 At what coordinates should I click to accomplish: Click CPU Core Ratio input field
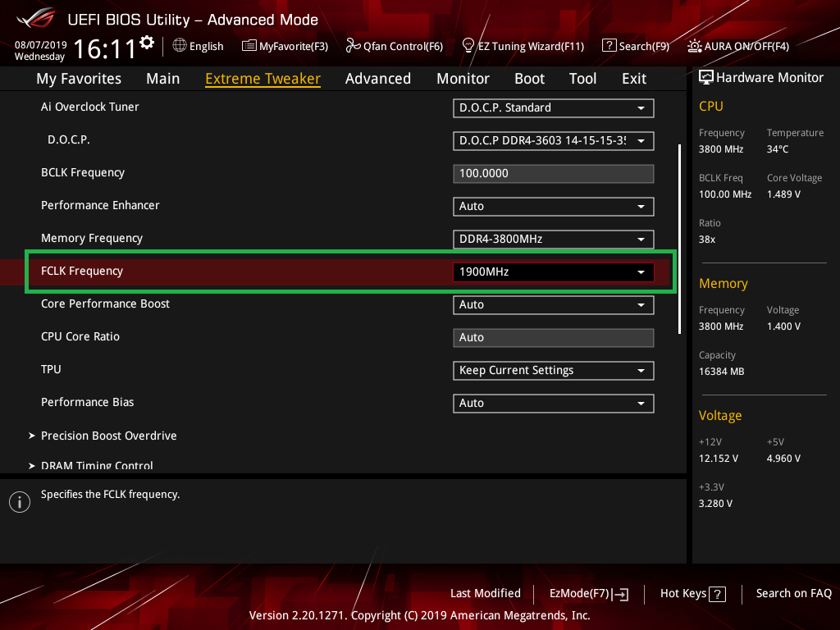click(554, 337)
